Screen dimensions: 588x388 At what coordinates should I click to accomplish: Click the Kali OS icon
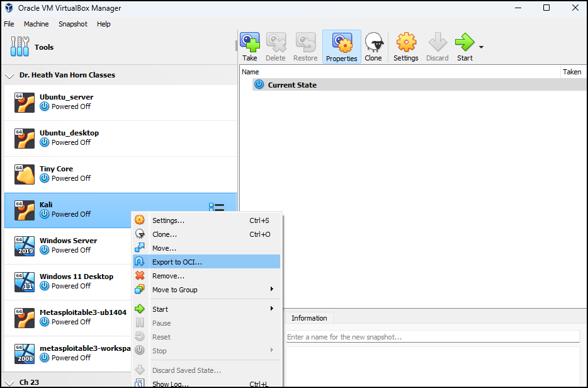point(25,210)
